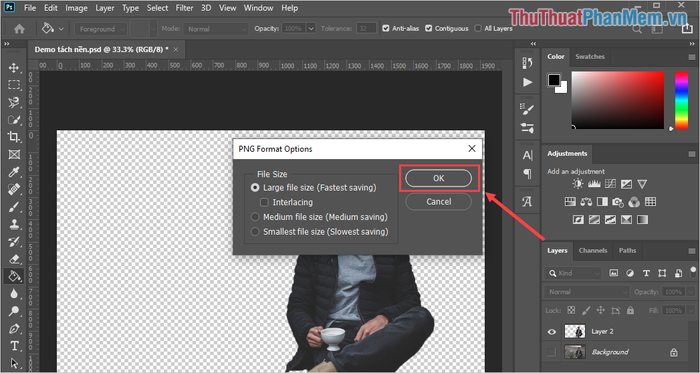Open the Character panel icon
Viewport: 700px width, 373px height.
click(x=527, y=155)
